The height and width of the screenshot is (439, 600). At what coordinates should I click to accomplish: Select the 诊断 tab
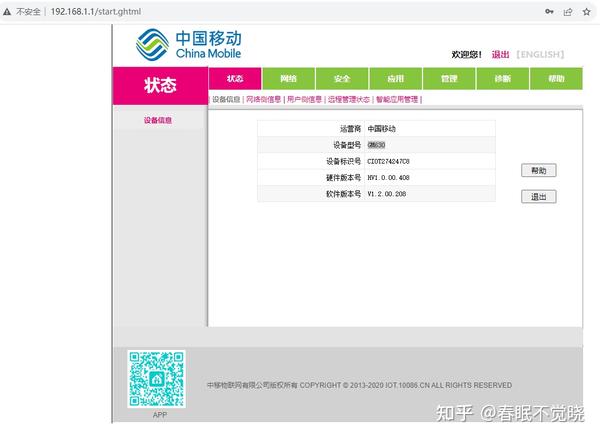tap(502, 78)
